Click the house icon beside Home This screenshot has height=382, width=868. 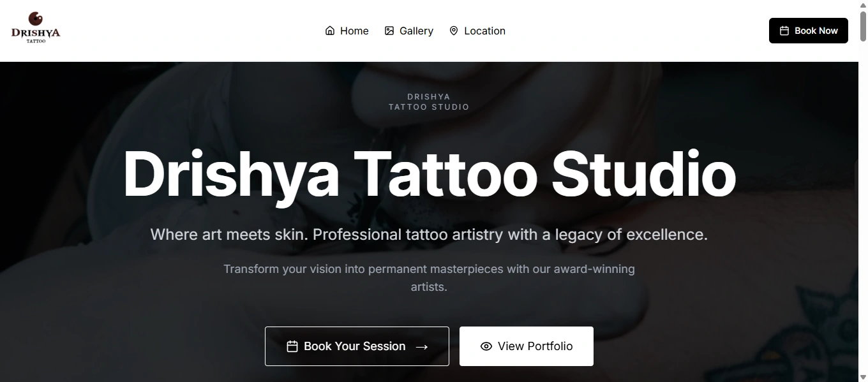pos(330,31)
